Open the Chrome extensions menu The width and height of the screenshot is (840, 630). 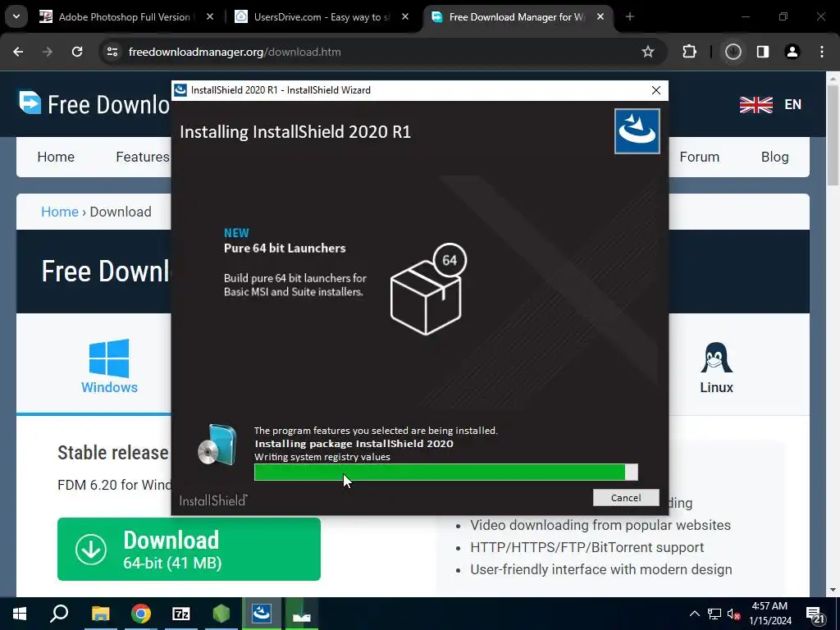coord(689,52)
